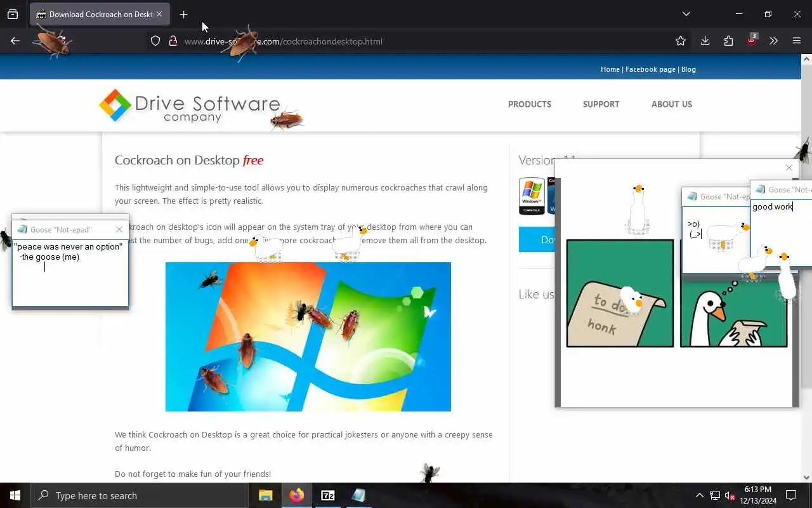Open 7-Zip from the taskbar
812x508 pixels.
point(328,495)
